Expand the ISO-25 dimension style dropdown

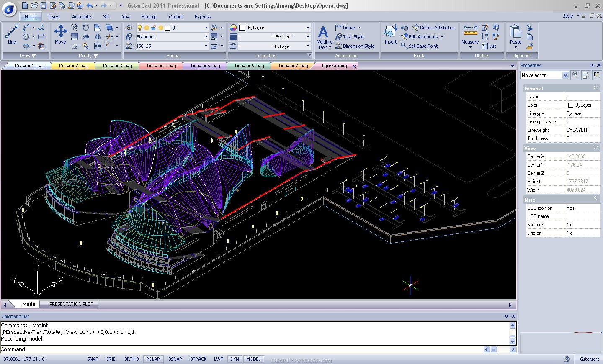[x=206, y=46]
